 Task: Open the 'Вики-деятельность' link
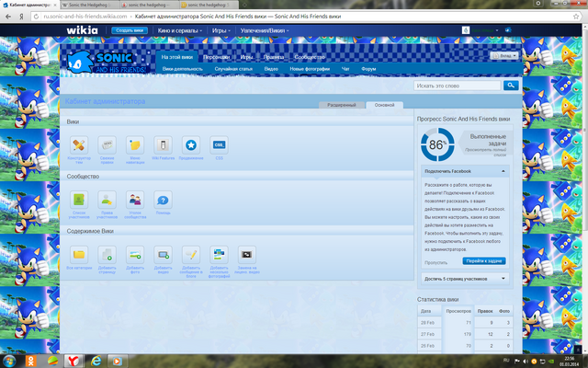click(183, 69)
